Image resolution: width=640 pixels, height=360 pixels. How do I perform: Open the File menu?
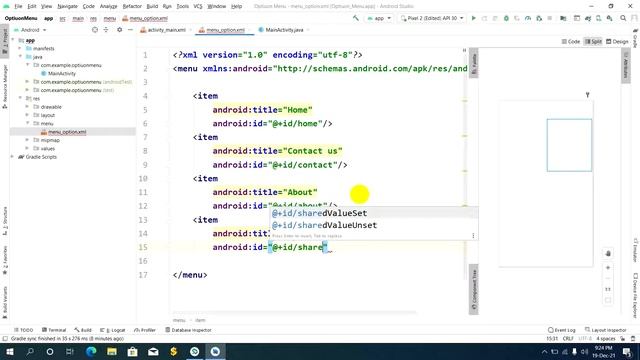tap(18, 7)
